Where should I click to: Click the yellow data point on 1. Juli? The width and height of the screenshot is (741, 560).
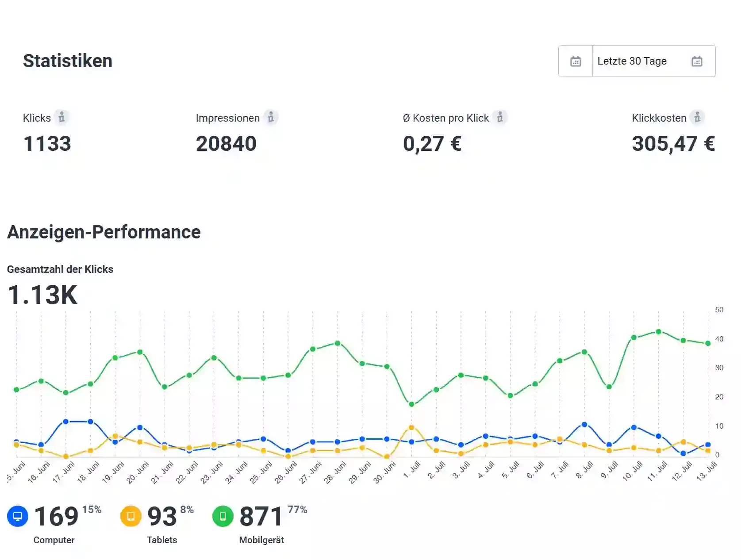411,428
